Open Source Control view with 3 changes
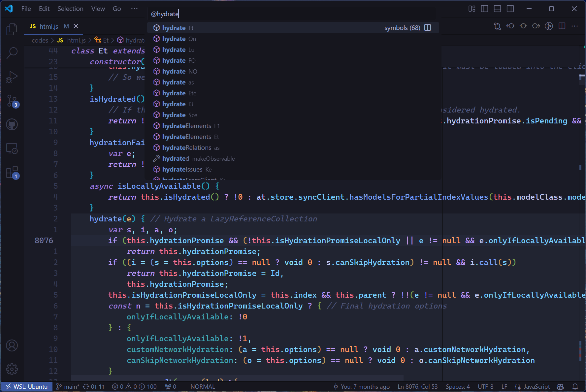The width and height of the screenshot is (586, 392). coord(13,101)
